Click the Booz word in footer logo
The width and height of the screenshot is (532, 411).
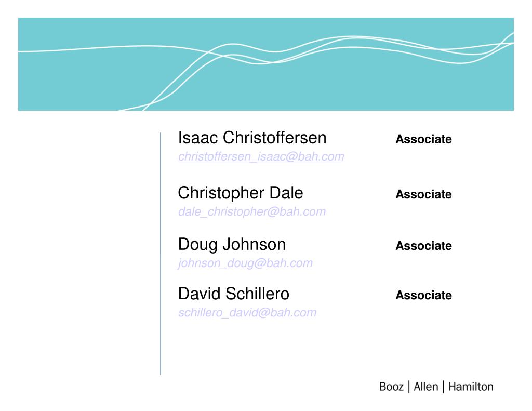click(x=391, y=387)
